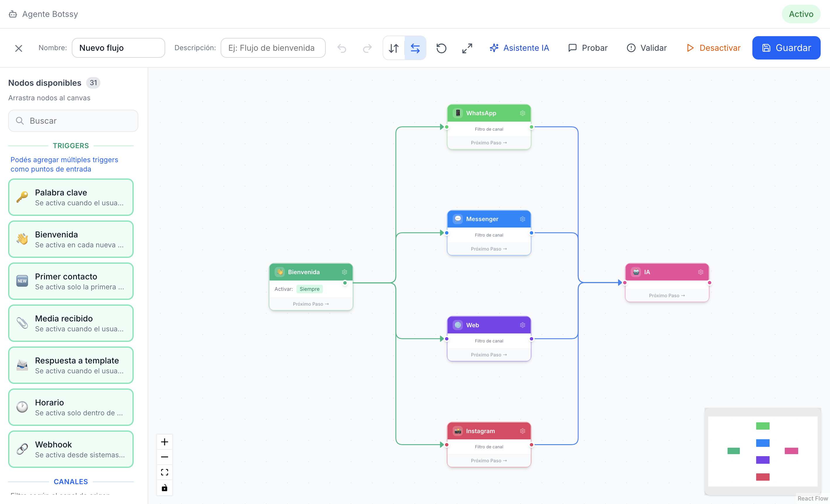This screenshot has width=830, height=504.
Task: Zoom in canvas with plus button
Action: 164,442
